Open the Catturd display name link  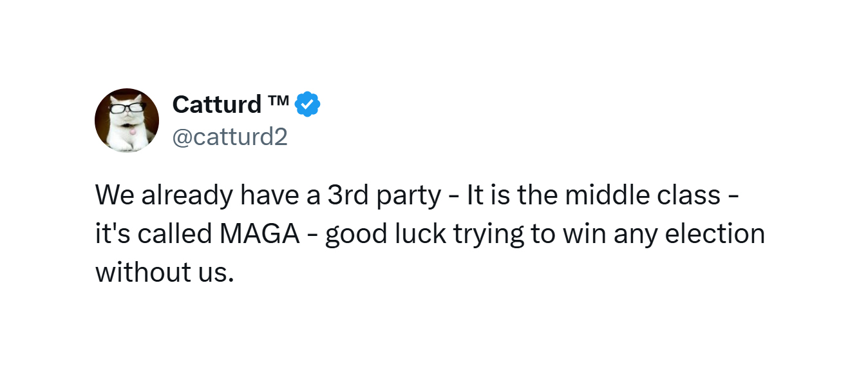217,104
